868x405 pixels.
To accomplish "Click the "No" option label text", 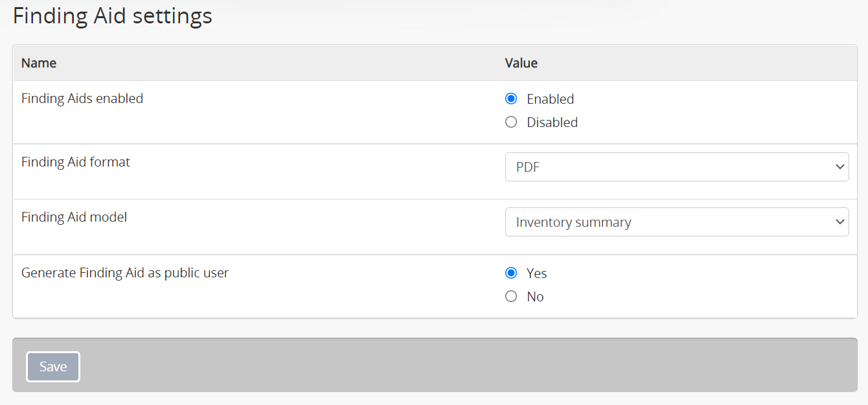I will coord(535,297).
